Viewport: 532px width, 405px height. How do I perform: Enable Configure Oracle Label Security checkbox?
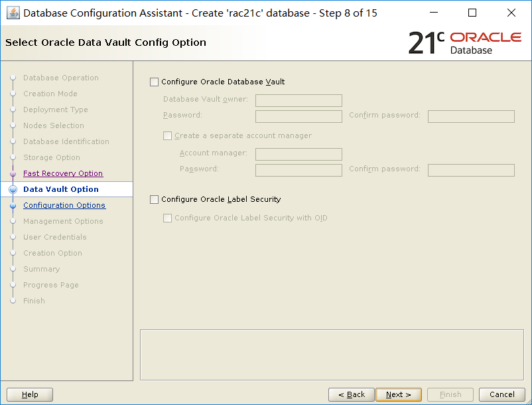[154, 199]
